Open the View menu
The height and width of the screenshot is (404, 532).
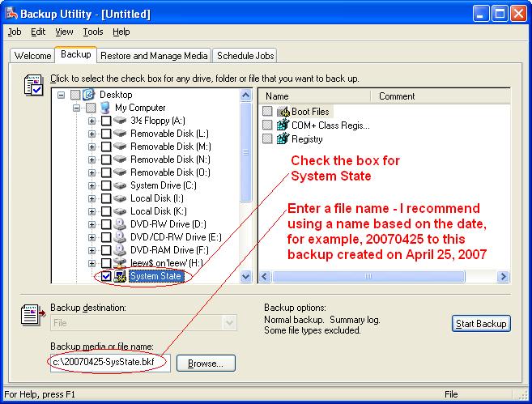tap(64, 32)
